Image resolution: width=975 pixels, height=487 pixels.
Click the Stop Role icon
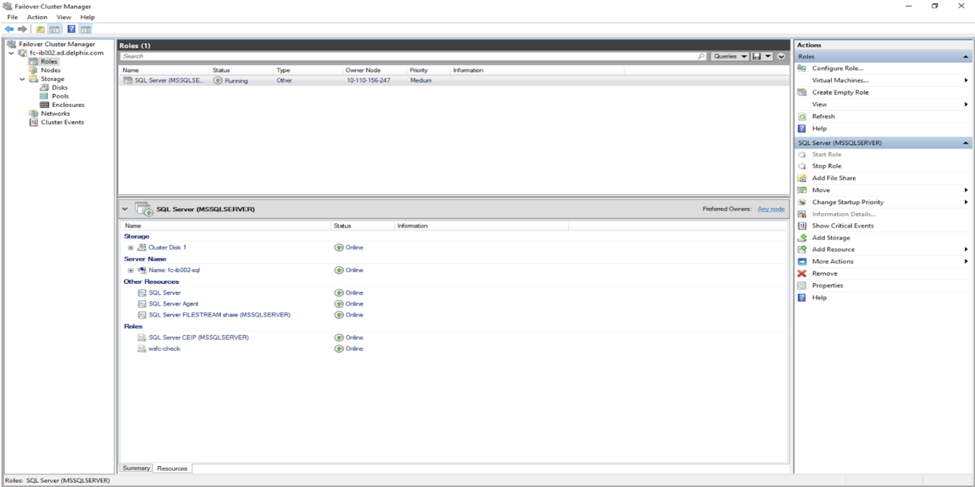(802, 166)
